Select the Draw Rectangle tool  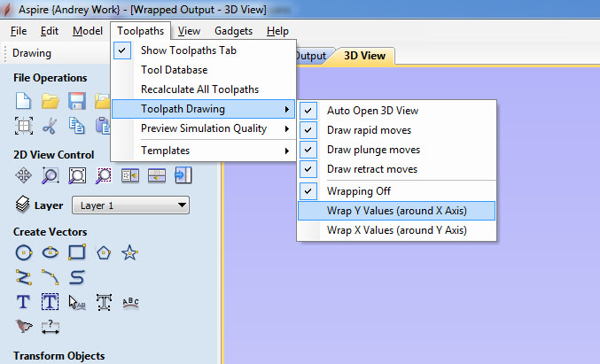77,252
